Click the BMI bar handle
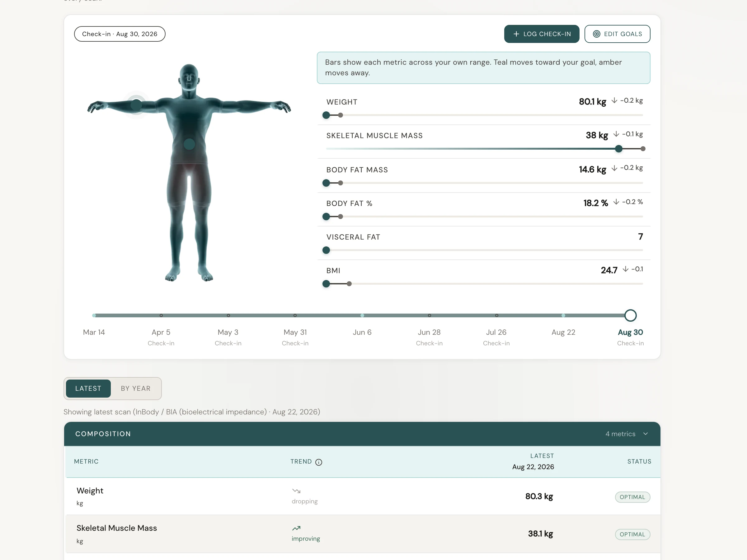This screenshot has width=747, height=560. [326, 283]
